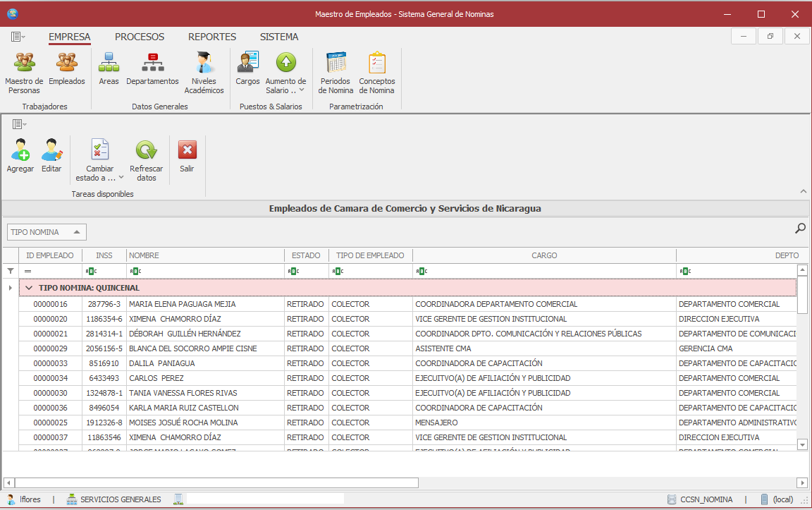Image resolution: width=812 pixels, height=510 pixels.
Task: Click Refrescar datos
Action: coord(146,159)
